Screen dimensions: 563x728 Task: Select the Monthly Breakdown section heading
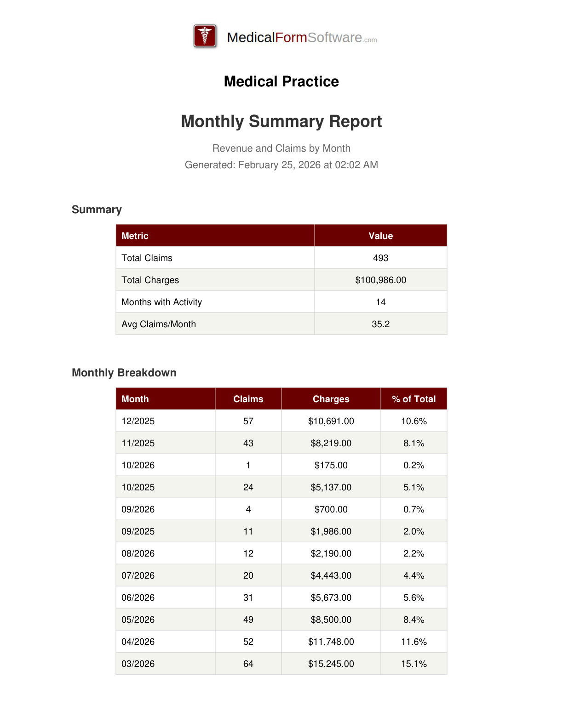[124, 373]
